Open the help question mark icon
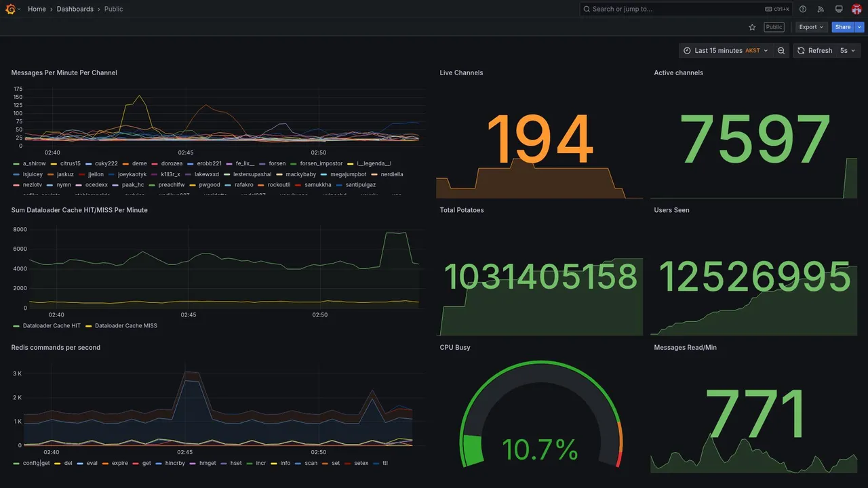Screen dimensions: 868x488 803,9
